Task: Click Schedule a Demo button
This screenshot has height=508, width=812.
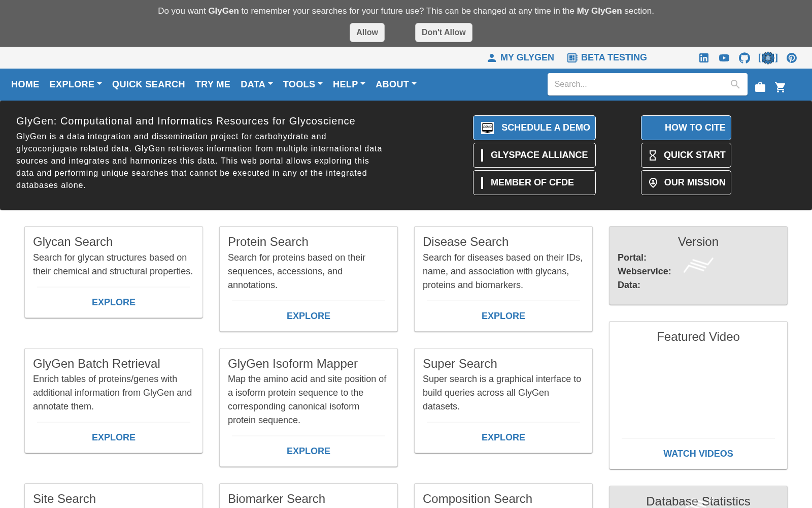Action: coord(534,128)
